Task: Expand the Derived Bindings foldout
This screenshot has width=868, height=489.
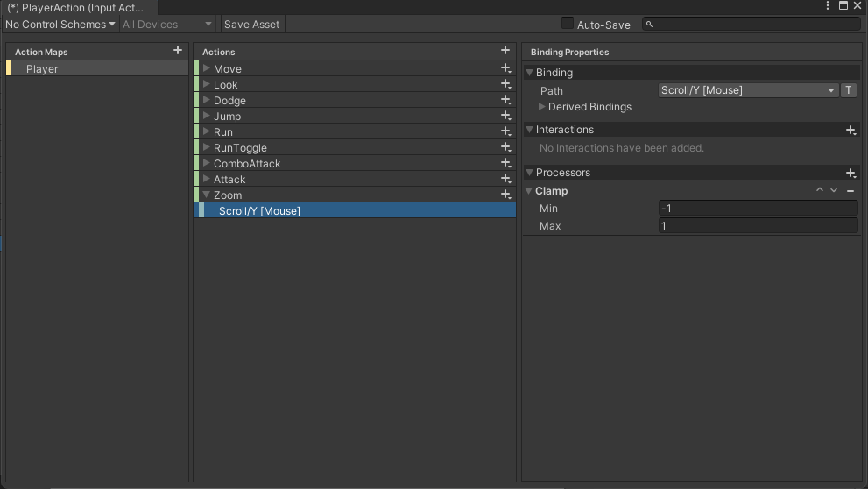Action: (542, 106)
